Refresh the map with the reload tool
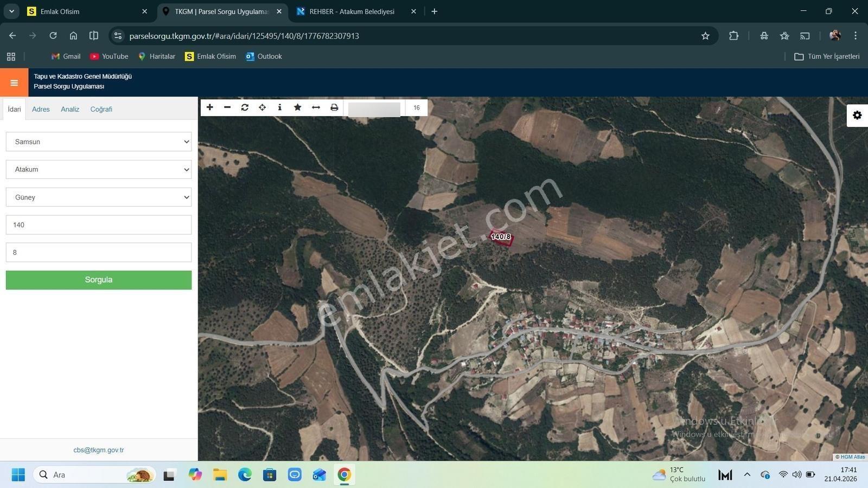The height and width of the screenshot is (488, 868). pos(245,107)
